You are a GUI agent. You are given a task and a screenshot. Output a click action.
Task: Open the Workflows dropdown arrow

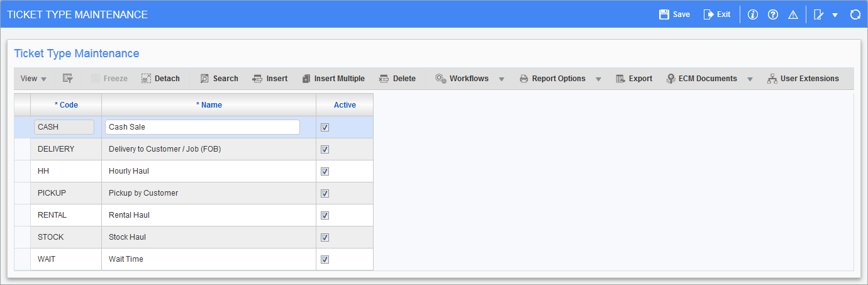point(501,79)
